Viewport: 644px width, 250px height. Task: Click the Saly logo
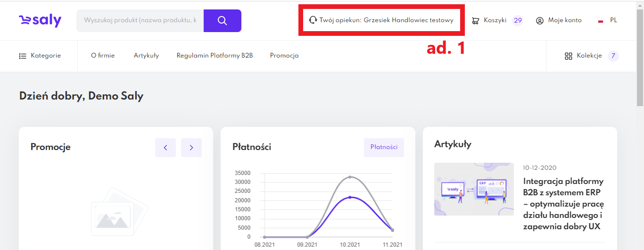pyautogui.click(x=40, y=20)
